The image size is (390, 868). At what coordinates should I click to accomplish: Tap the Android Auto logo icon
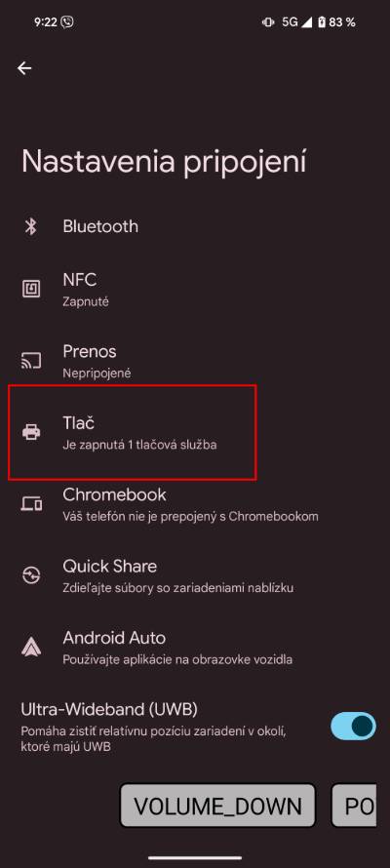(31, 647)
